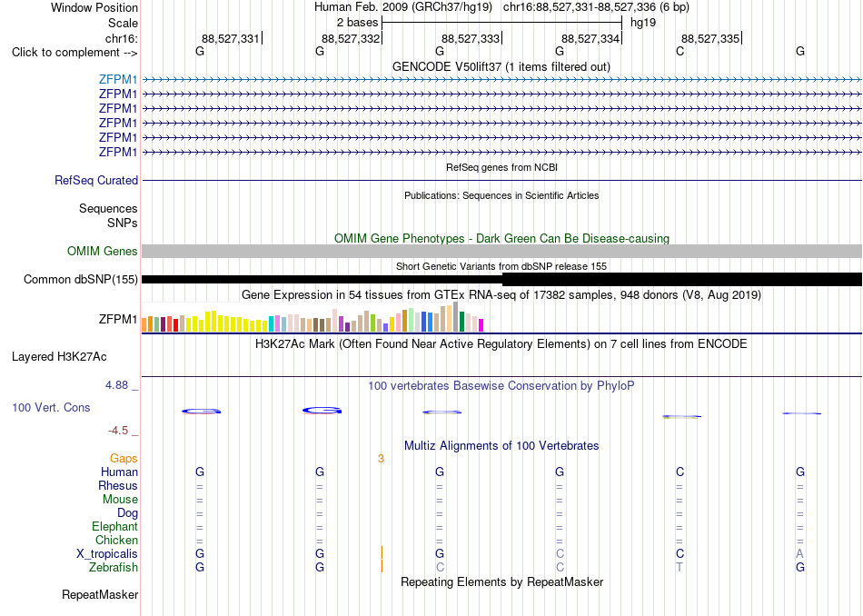Viewport: 863px width, 616px height.
Task: Click the T base in the Zebrafish row
Action: coord(679,567)
